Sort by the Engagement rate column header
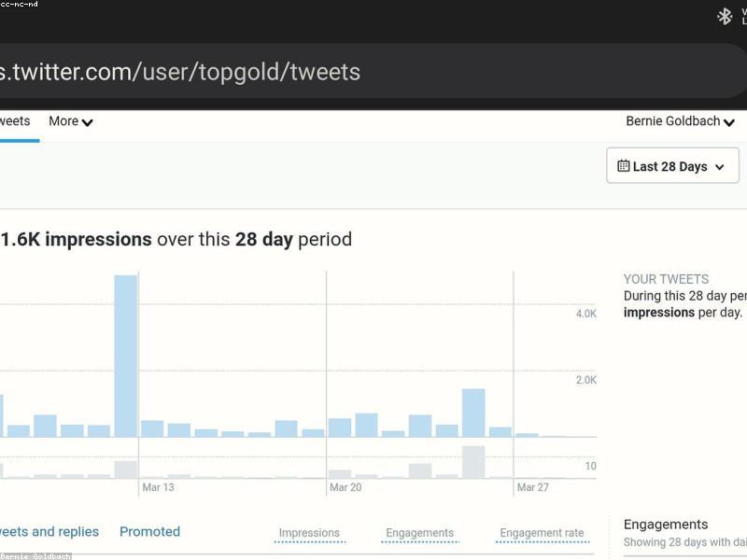Viewport: 747px width, 560px height. coord(542,534)
